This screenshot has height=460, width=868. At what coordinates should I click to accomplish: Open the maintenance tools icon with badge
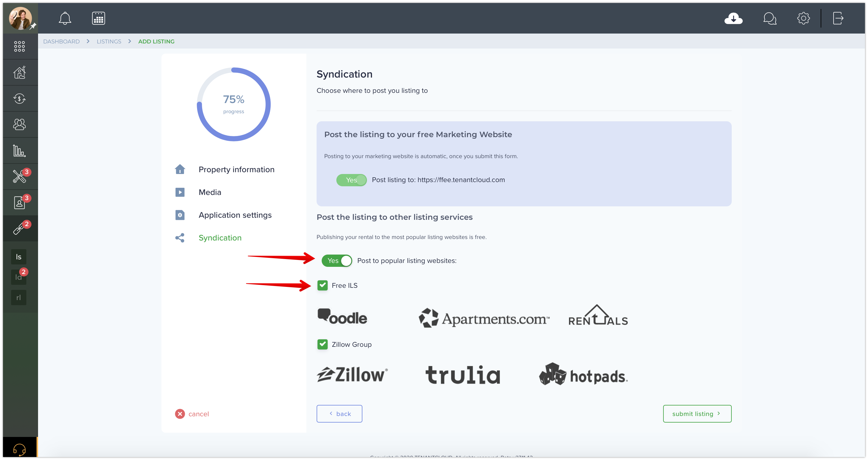(x=19, y=176)
